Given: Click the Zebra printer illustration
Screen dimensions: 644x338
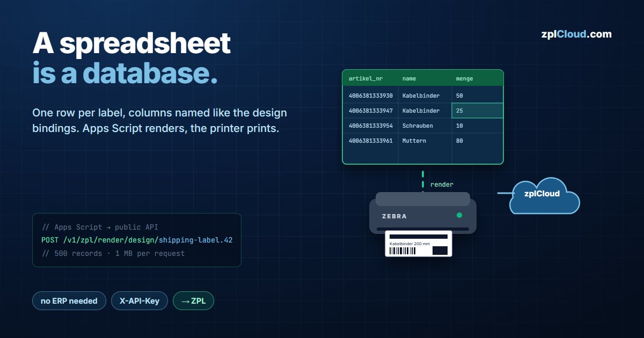Looking at the screenshot, I should [423, 213].
